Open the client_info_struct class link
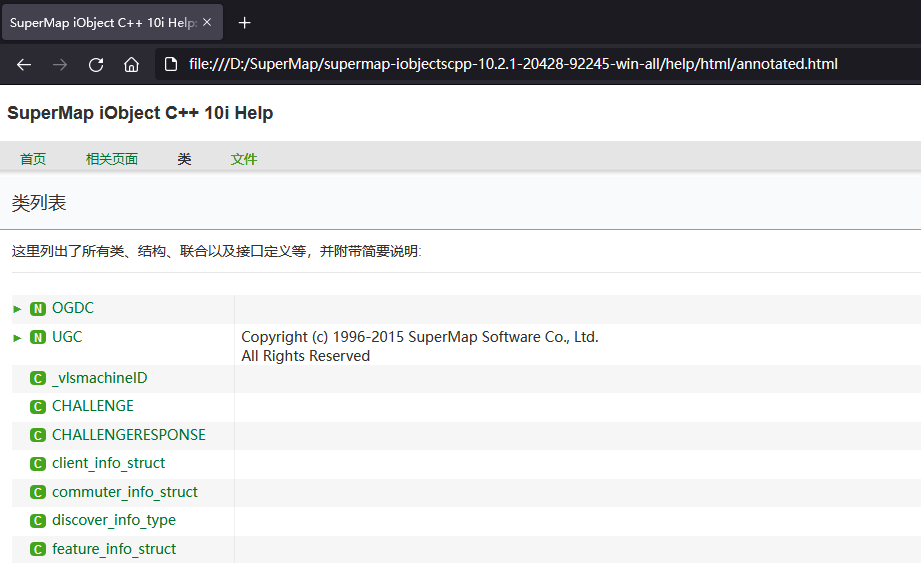 109,463
